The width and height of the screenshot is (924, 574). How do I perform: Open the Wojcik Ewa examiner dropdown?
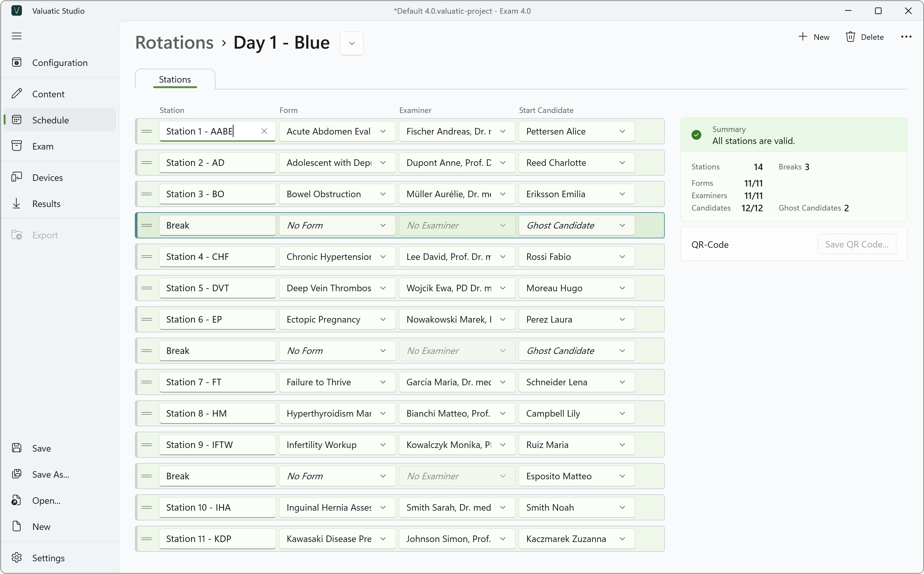point(457,288)
